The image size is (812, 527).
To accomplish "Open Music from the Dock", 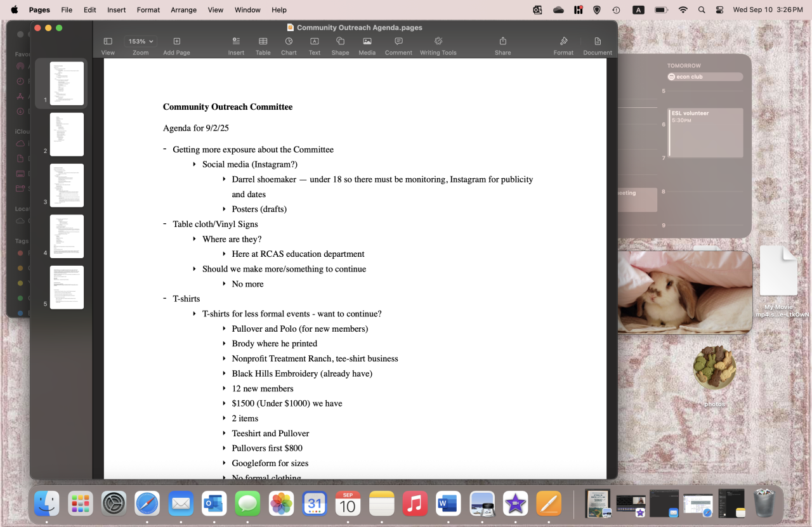I will point(415,504).
